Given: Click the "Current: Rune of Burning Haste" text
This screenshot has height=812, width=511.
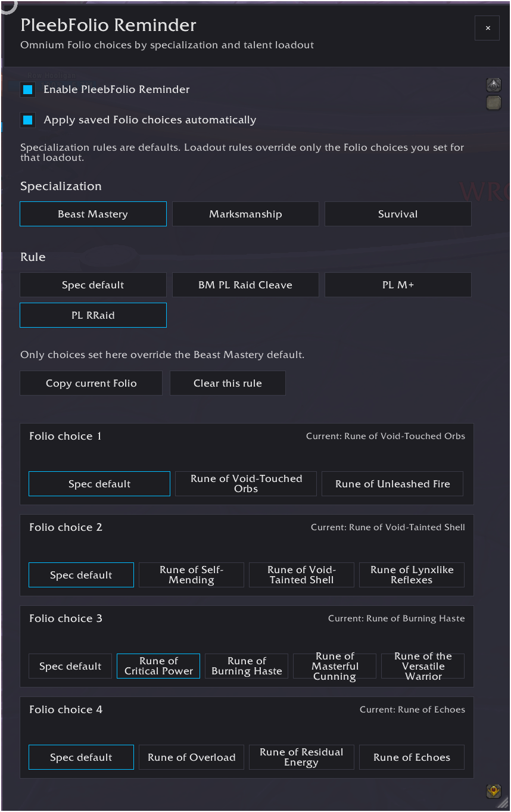Looking at the screenshot, I should (397, 618).
